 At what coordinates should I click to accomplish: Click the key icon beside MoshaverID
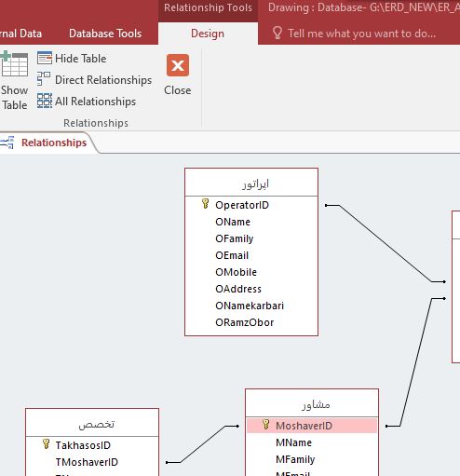(x=265, y=424)
